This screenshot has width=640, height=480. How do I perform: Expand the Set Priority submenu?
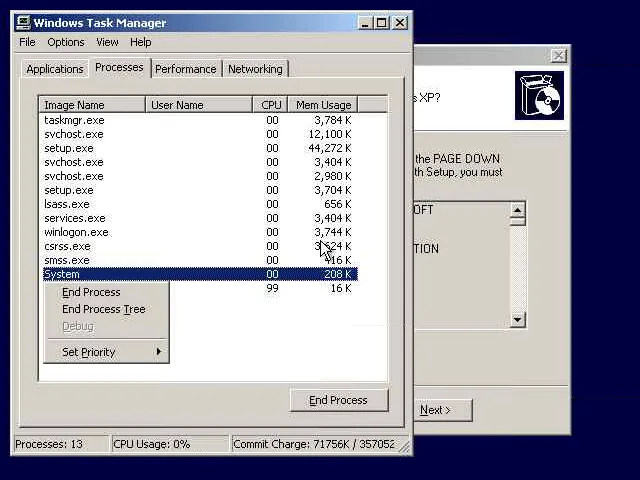point(106,352)
